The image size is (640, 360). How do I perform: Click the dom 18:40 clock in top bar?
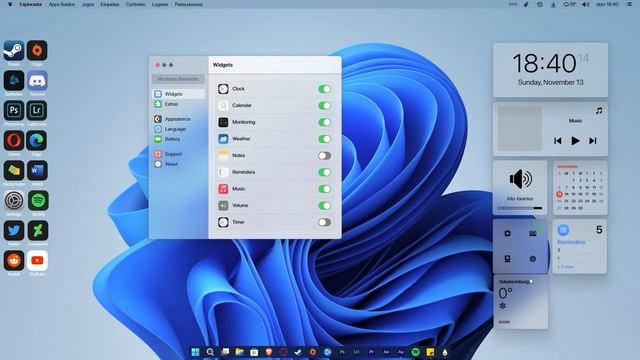tap(607, 4)
